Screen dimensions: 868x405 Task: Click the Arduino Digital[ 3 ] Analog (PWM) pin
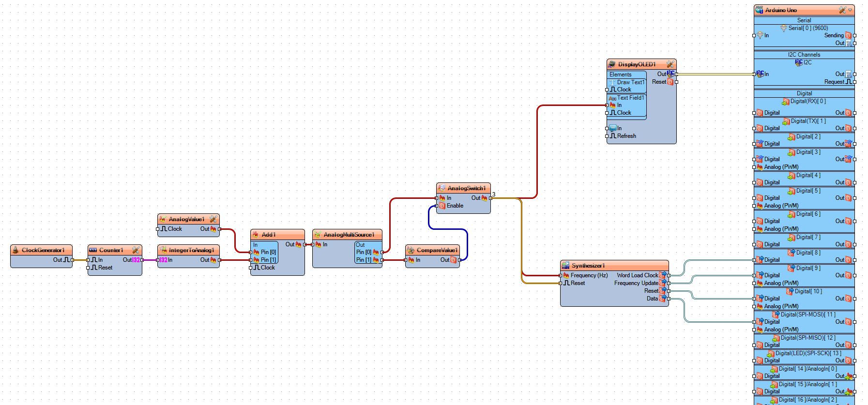pos(754,167)
